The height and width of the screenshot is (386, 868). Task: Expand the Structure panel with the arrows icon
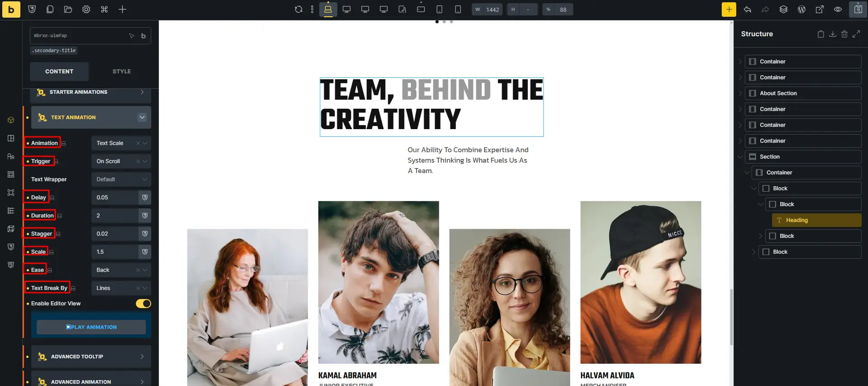[856, 34]
